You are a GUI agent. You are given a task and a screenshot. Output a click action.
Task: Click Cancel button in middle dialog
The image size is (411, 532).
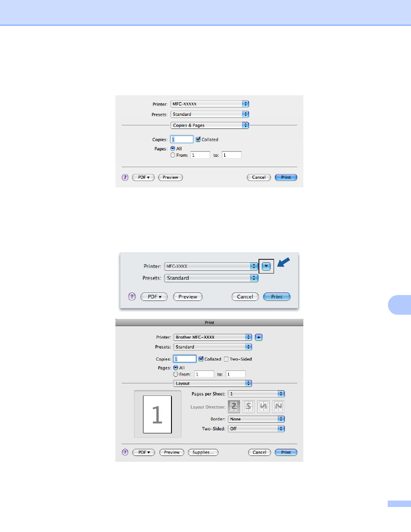click(x=245, y=297)
